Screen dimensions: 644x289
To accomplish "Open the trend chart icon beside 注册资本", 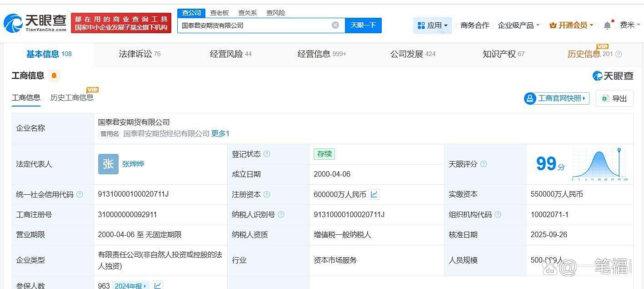I will coord(374,194).
